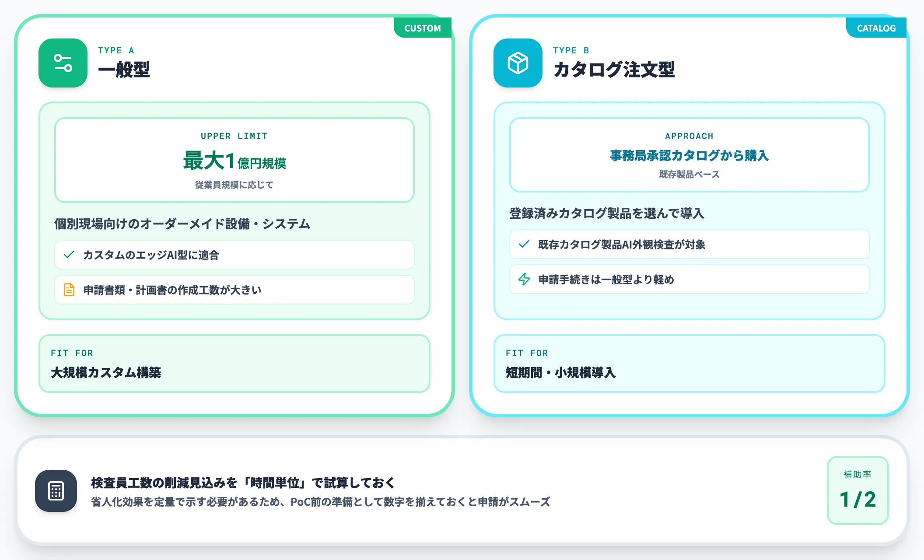
Task: Collapse the FIT FOR section under 一般型
Action: (x=234, y=363)
